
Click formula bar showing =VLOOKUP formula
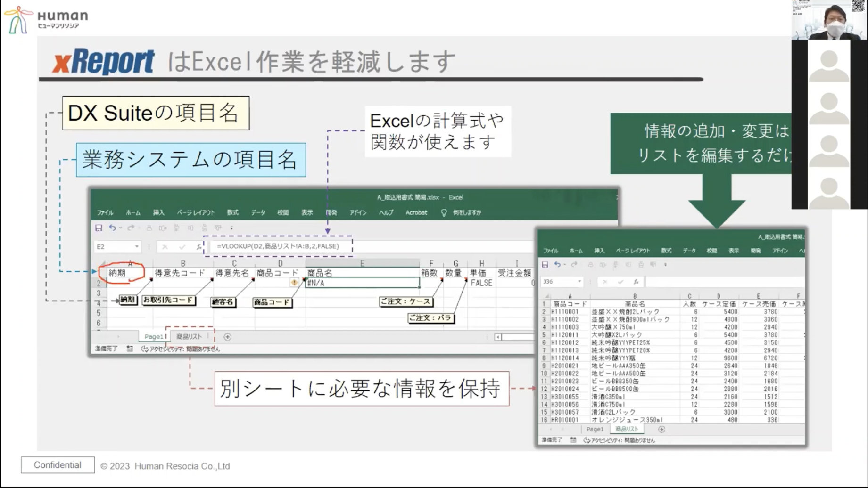[x=372, y=246]
